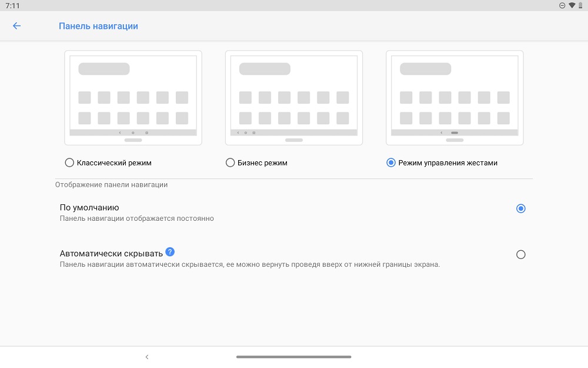588x368 pixels.
Task: Tap the Wi-Fi icon in status bar
Action: (x=572, y=5)
